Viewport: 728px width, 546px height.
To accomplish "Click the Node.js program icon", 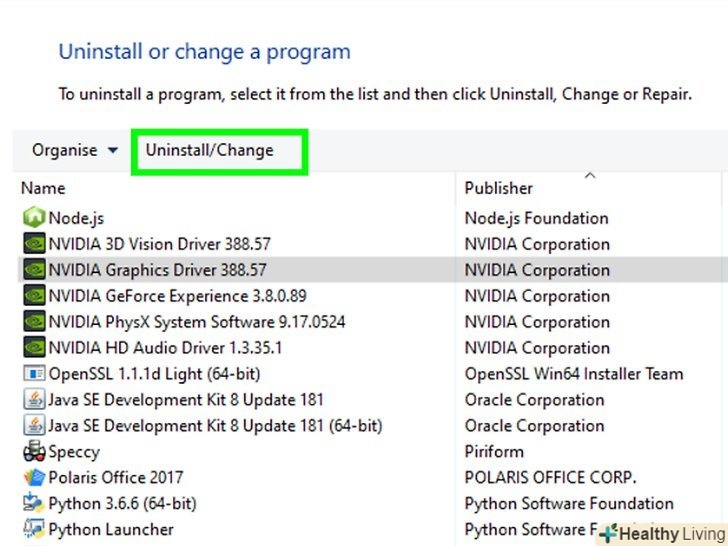I will pos(34,218).
